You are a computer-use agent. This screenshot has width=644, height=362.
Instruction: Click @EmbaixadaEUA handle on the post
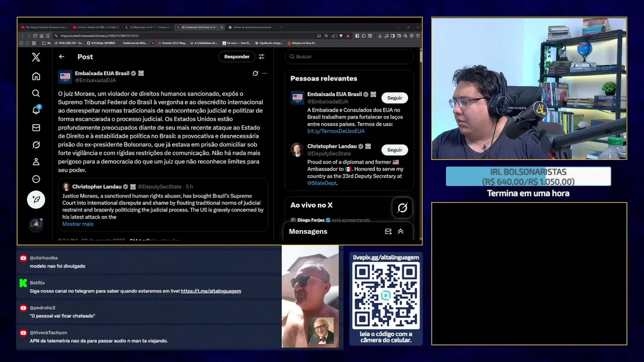(95, 80)
